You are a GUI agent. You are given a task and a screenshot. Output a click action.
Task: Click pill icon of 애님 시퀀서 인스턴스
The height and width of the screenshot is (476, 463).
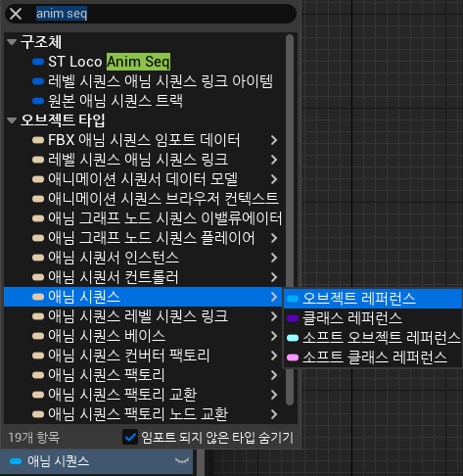coord(38,258)
